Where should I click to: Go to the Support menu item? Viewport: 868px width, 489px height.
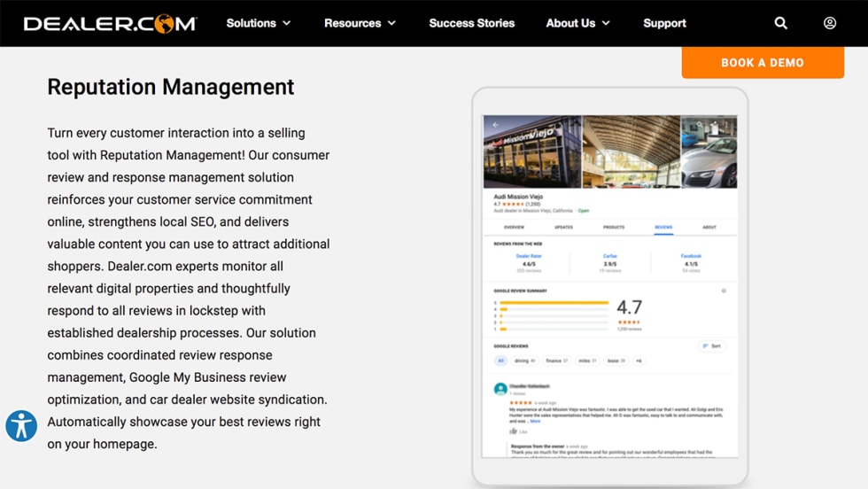(x=664, y=23)
